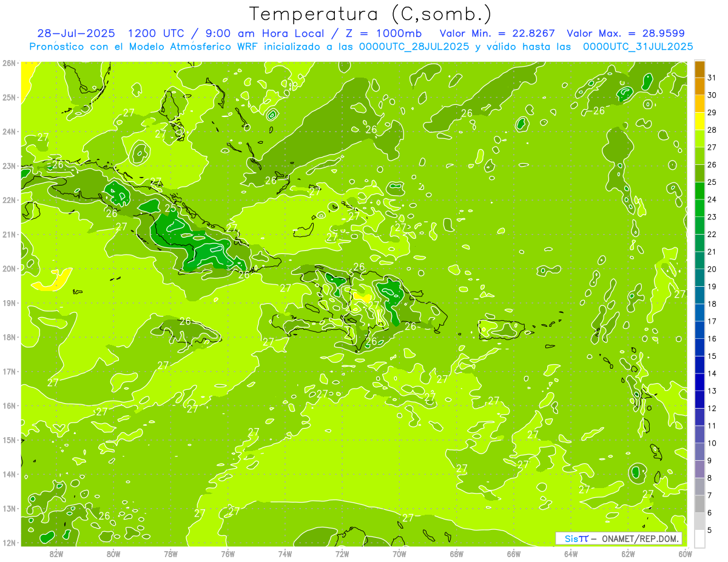Image resolution: width=728 pixels, height=562 pixels.
Task: Click the '70W' longitude axis label
Action: (x=399, y=554)
